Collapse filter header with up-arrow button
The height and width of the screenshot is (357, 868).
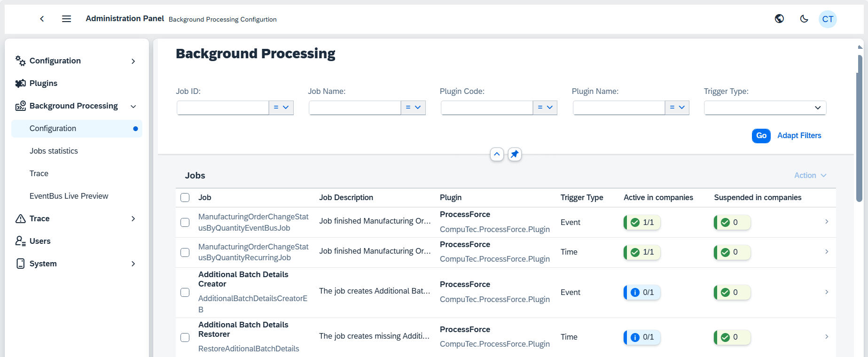coord(497,154)
